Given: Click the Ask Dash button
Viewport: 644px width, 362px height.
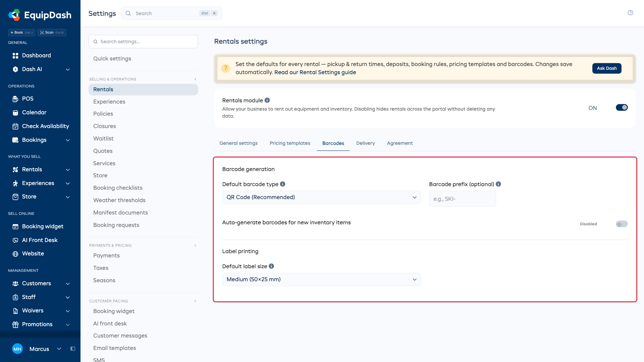Looking at the screenshot, I should 607,68.
